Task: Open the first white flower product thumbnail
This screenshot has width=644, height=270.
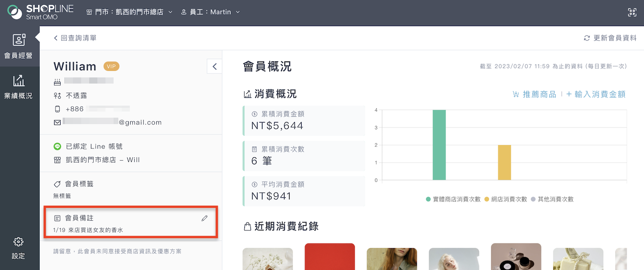Action: coord(268,259)
